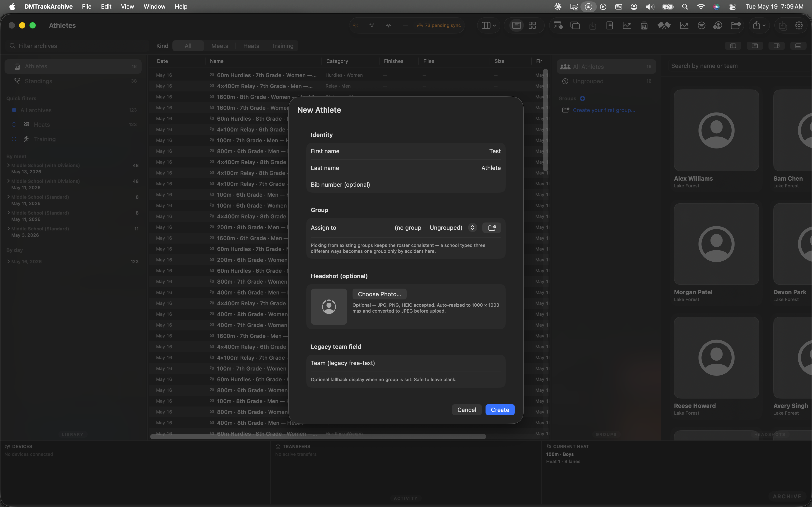
Task: Select the Heats quick filter radio
Action: [x=14, y=125]
